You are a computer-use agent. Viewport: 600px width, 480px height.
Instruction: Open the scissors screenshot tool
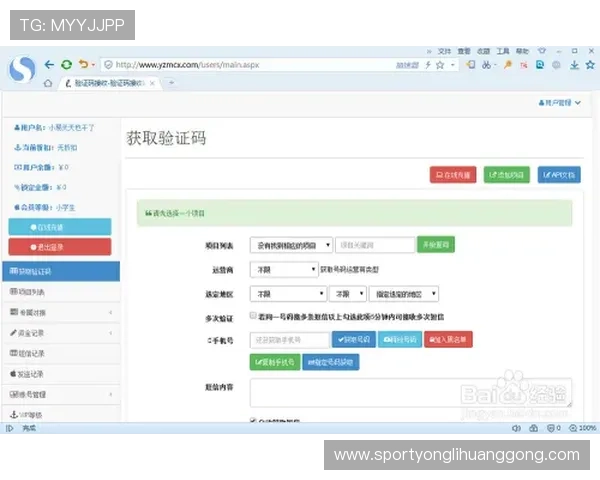click(487, 65)
